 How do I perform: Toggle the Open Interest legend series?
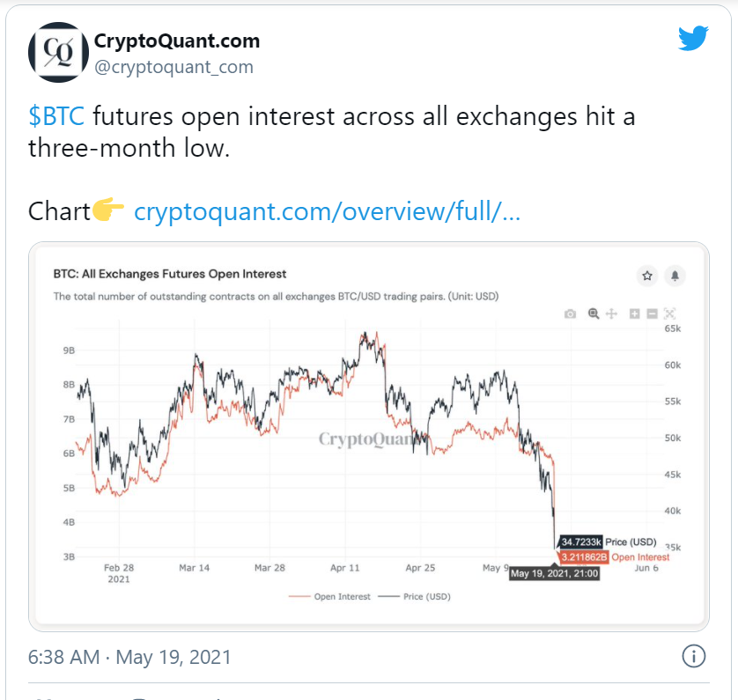coord(329,596)
